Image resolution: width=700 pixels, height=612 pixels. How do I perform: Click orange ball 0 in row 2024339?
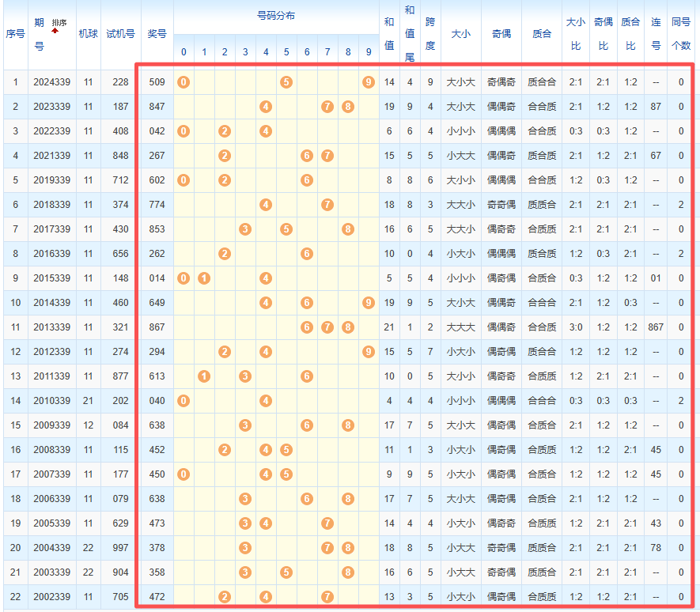point(184,82)
